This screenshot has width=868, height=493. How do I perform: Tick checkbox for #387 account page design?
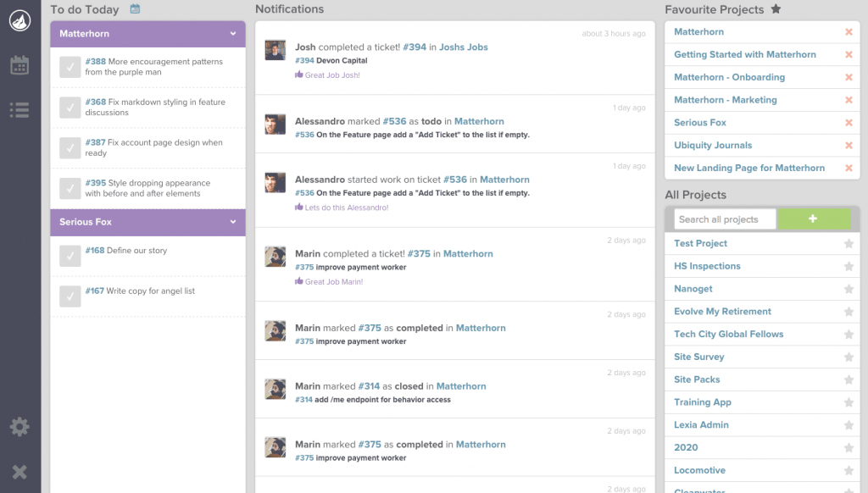(70, 148)
